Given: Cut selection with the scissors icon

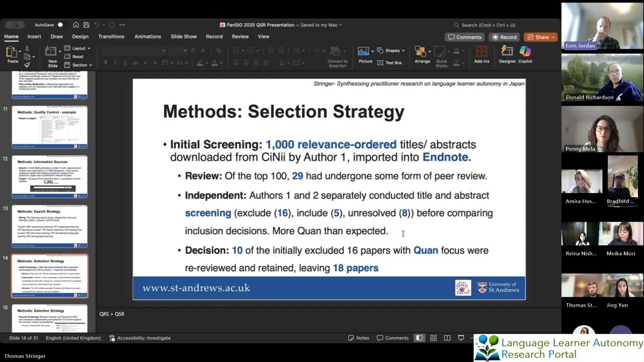Looking at the screenshot, I should click(27, 49).
